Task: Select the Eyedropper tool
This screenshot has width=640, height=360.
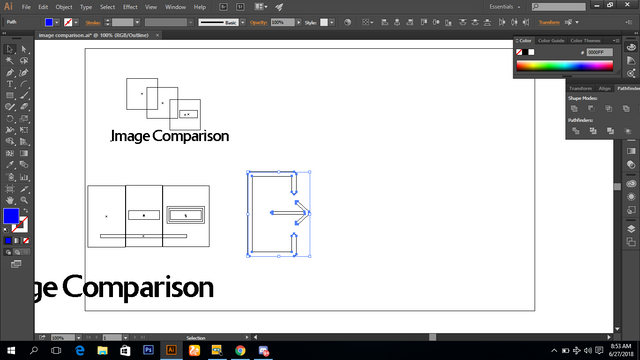Action: [10, 165]
